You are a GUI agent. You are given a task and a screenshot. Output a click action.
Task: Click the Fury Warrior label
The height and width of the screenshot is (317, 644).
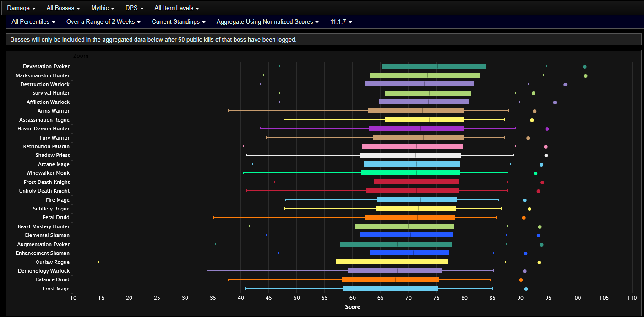[55, 138]
